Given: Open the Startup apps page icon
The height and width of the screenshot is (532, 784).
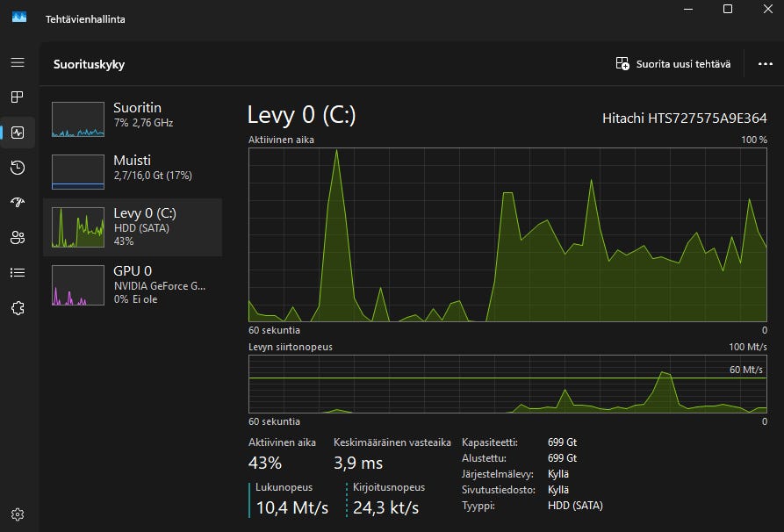Looking at the screenshot, I should click(18, 202).
